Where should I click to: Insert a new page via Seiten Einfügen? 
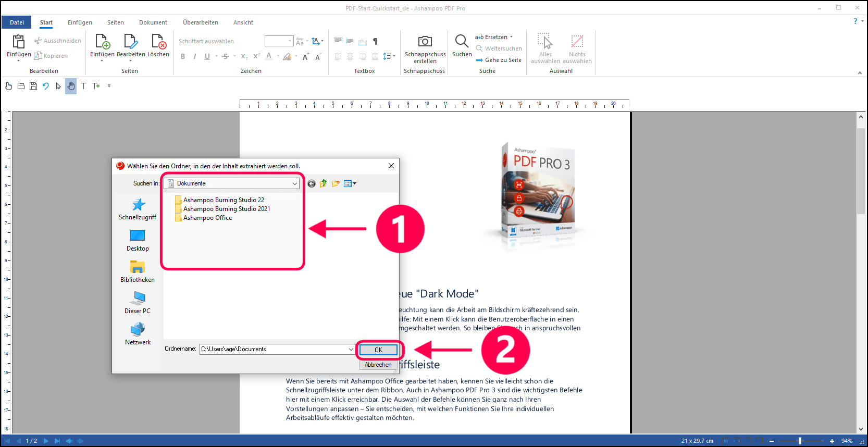(102, 42)
